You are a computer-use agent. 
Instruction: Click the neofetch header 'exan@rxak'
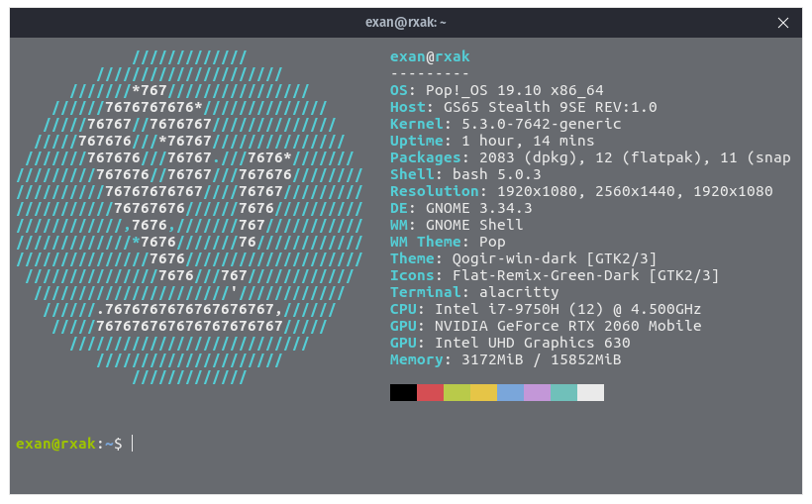(x=430, y=56)
